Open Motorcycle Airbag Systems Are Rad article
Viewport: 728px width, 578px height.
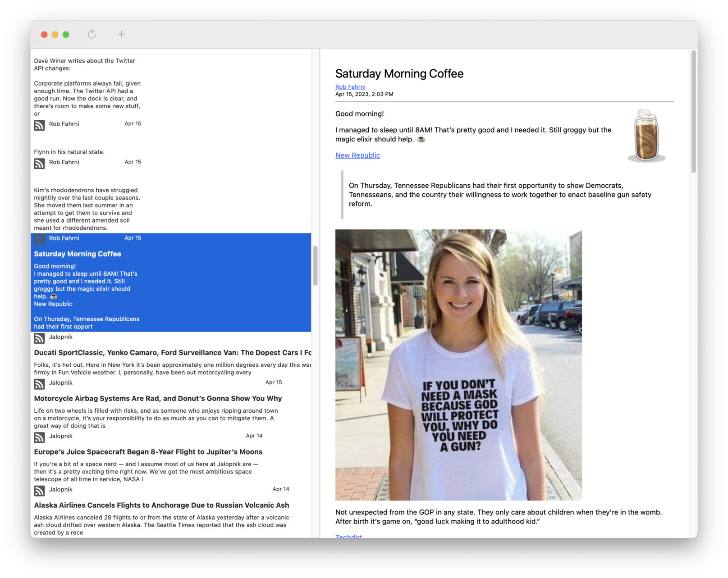click(x=158, y=399)
